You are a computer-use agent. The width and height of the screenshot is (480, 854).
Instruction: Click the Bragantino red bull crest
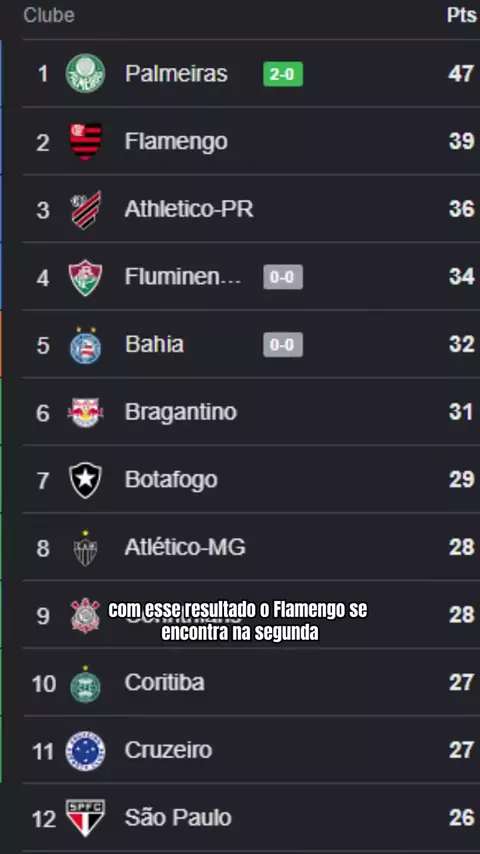[x=86, y=412]
